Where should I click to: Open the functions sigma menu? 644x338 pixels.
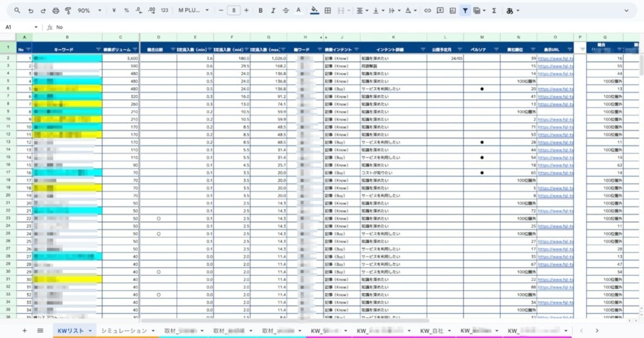click(x=494, y=11)
